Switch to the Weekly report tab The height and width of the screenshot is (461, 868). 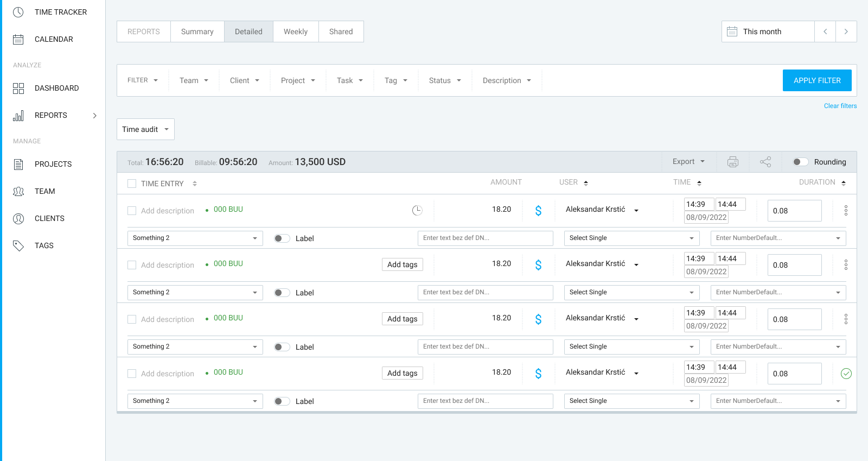tap(296, 31)
